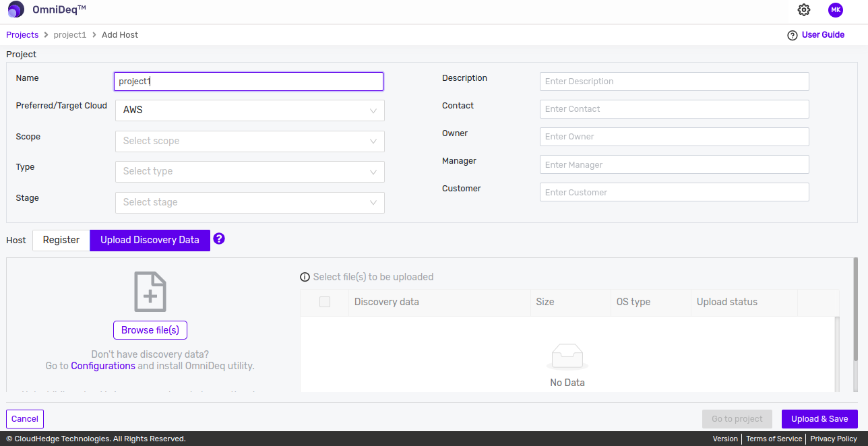Image resolution: width=868 pixels, height=446 pixels.
Task: Go to Projects breadcrumb link
Action: click(x=22, y=35)
